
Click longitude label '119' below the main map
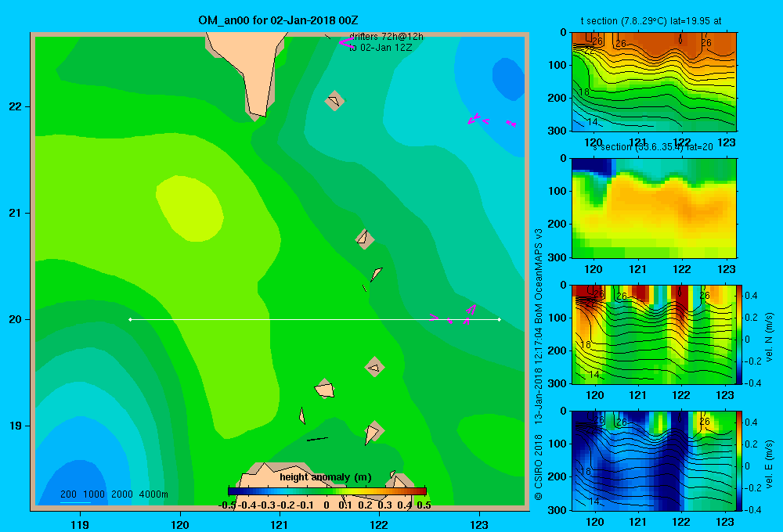pyautogui.click(x=80, y=524)
